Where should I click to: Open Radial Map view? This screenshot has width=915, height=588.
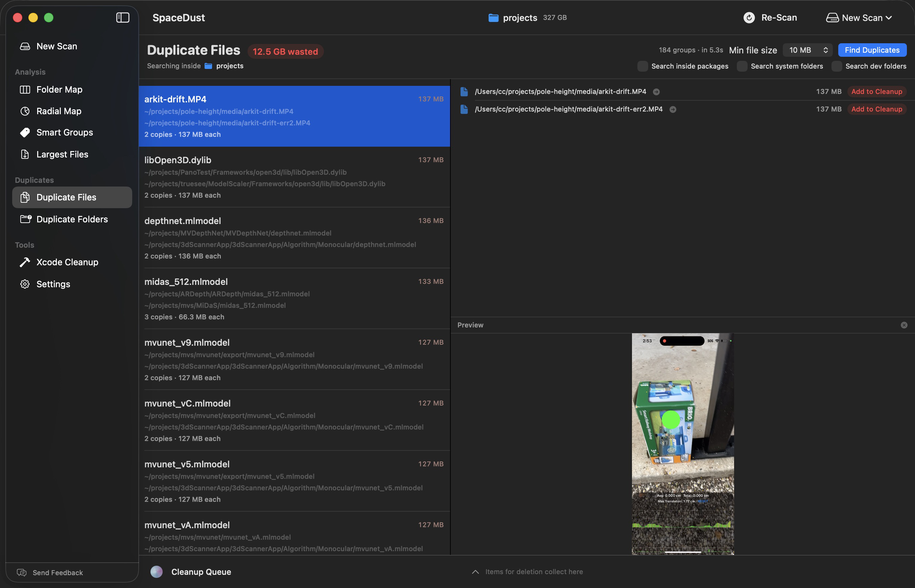(x=72, y=111)
